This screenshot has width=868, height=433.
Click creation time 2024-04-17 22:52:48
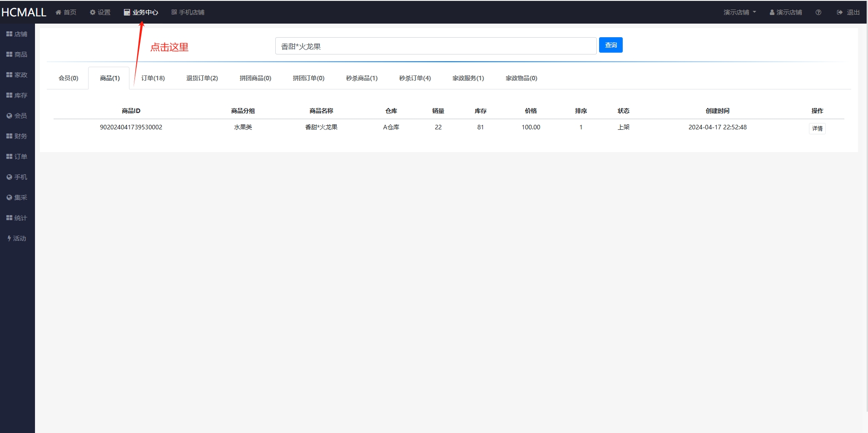(717, 127)
